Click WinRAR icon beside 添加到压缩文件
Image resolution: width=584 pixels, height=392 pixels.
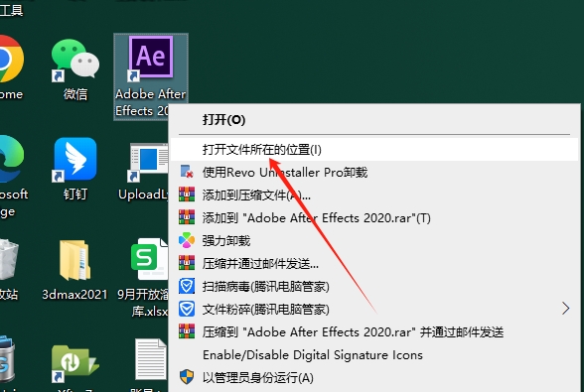pos(187,195)
